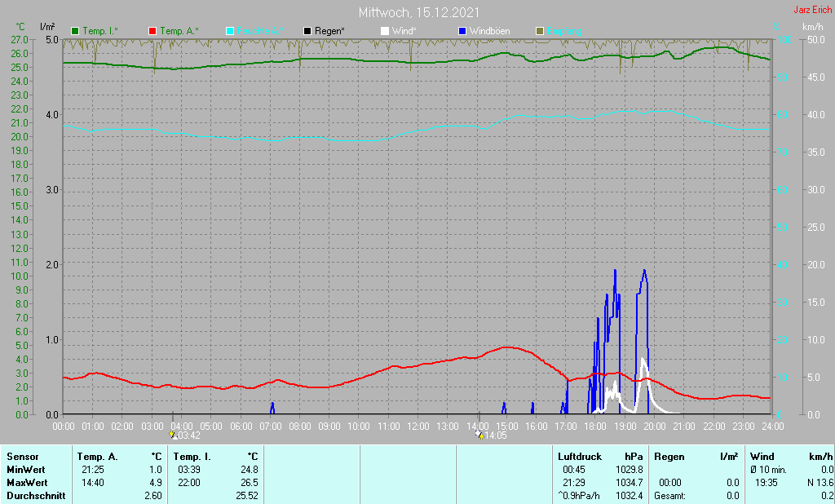Image resolution: width=835 pixels, height=504 pixels.
Task: Click the 'Durchschnitt' row label
Action: [x=36, y=495]
